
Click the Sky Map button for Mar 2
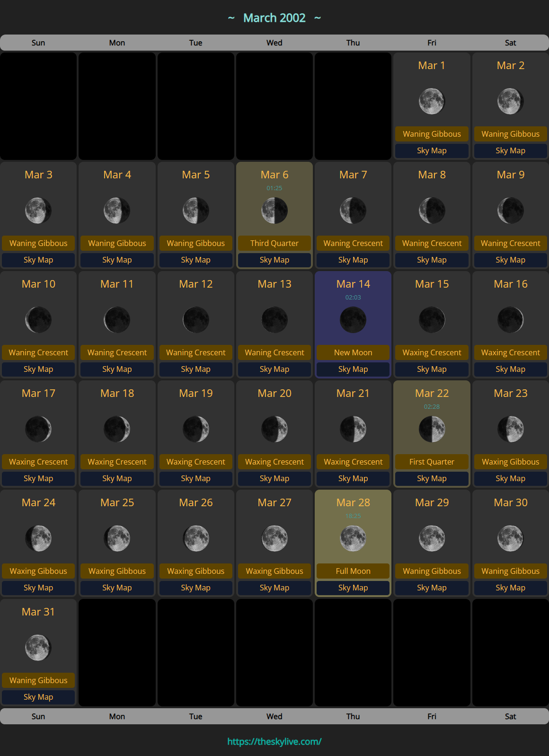pos(510,150)
